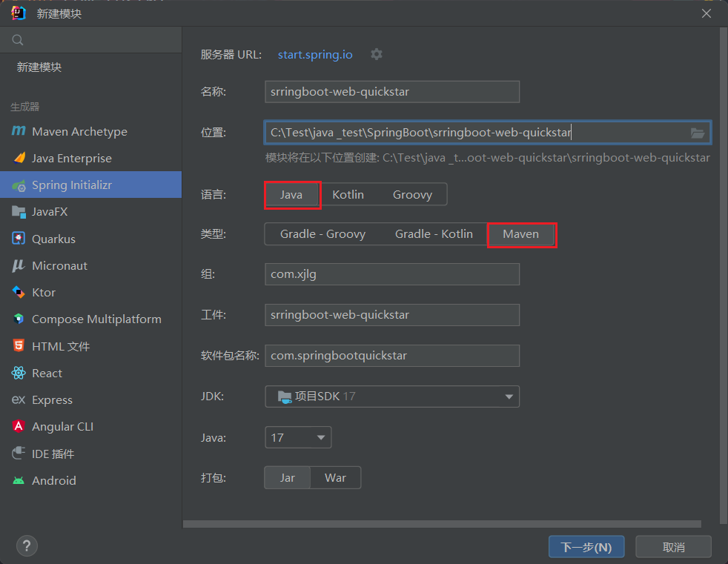Select Gradle - Groovy build type
728x564 pixels.
pos(322,234)
